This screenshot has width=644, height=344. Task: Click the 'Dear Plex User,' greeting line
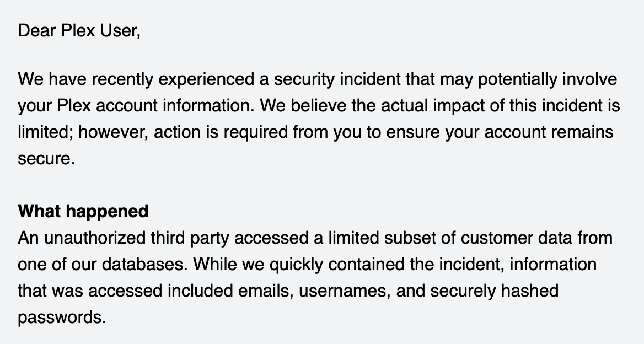click(x=79, y=31)
